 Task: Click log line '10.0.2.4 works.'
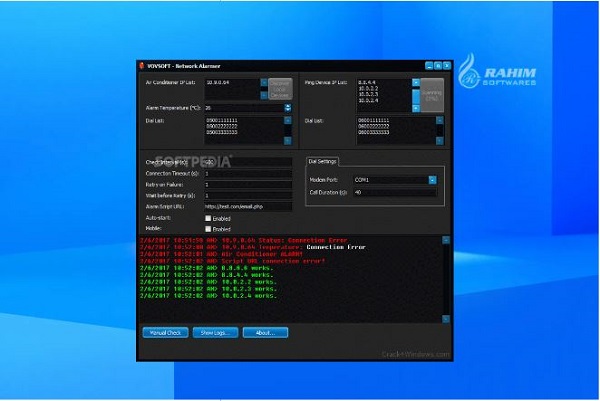[x=208, y=295]
